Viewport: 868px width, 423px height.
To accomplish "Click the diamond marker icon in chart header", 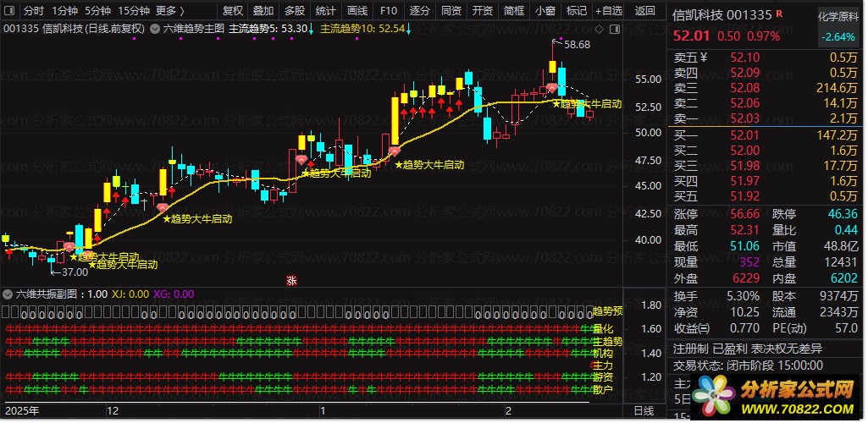I will [600, 29].
